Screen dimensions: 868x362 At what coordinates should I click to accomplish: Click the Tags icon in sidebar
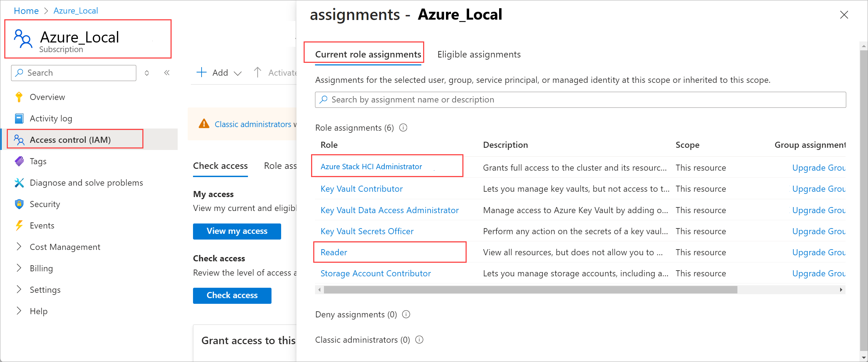click(x=19, y=161)
